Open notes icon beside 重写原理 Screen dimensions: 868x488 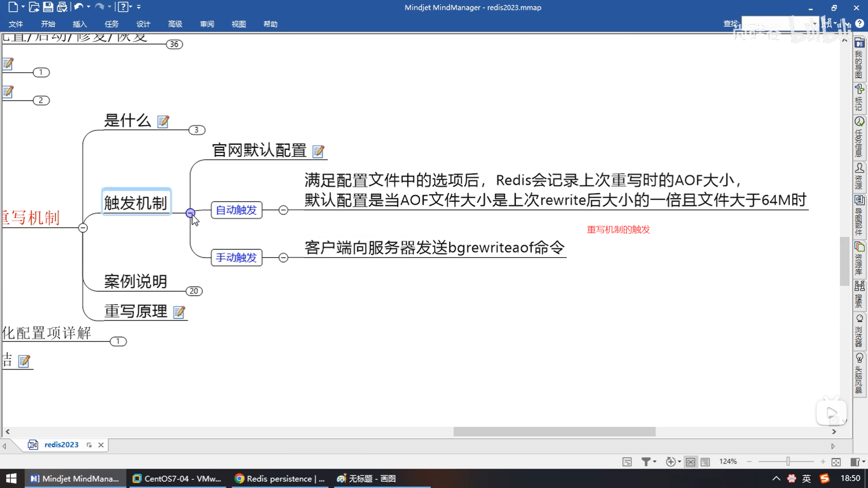pyautogui.click(x=179, y=312)
